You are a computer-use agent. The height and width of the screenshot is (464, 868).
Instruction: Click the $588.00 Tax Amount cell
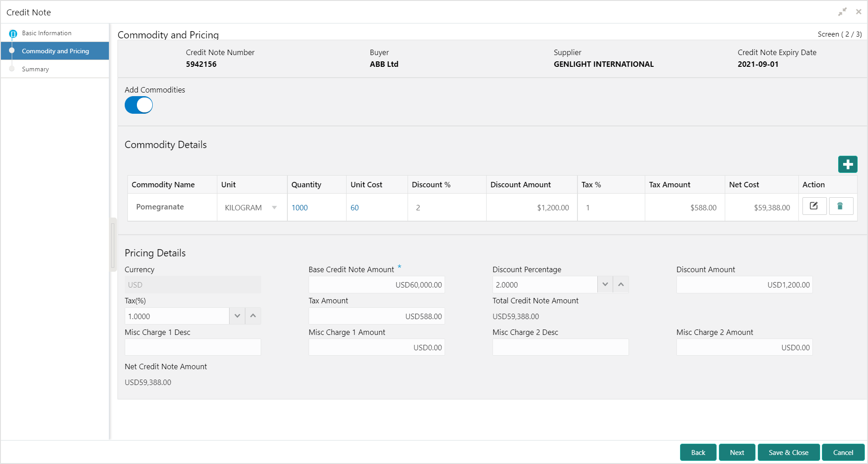click(x=685, y=208)
